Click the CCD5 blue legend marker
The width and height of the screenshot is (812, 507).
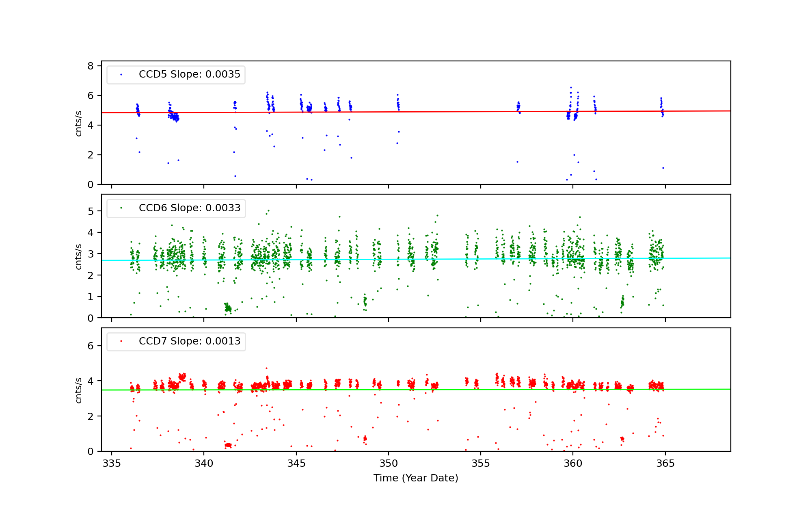(x=121, y=75)
